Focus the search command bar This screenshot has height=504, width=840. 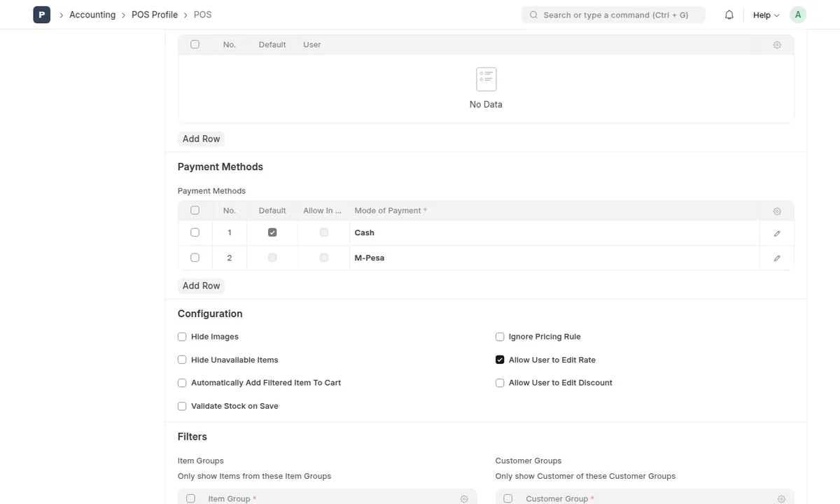613,15
